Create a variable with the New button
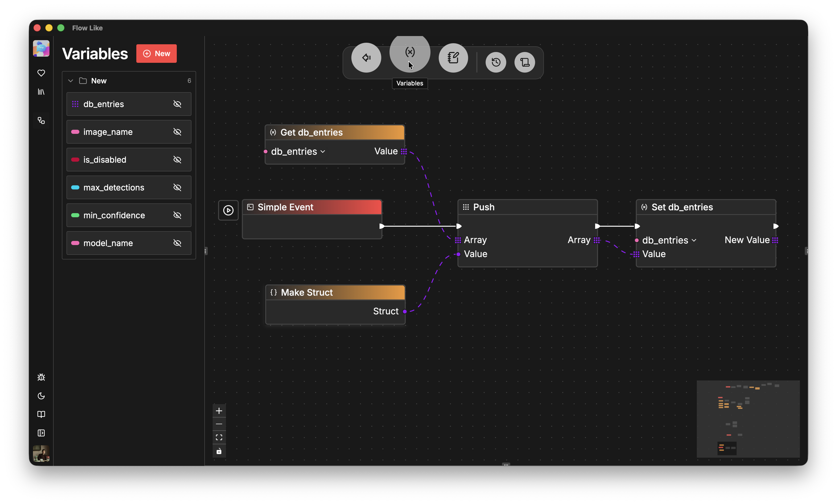 [156, 53]
